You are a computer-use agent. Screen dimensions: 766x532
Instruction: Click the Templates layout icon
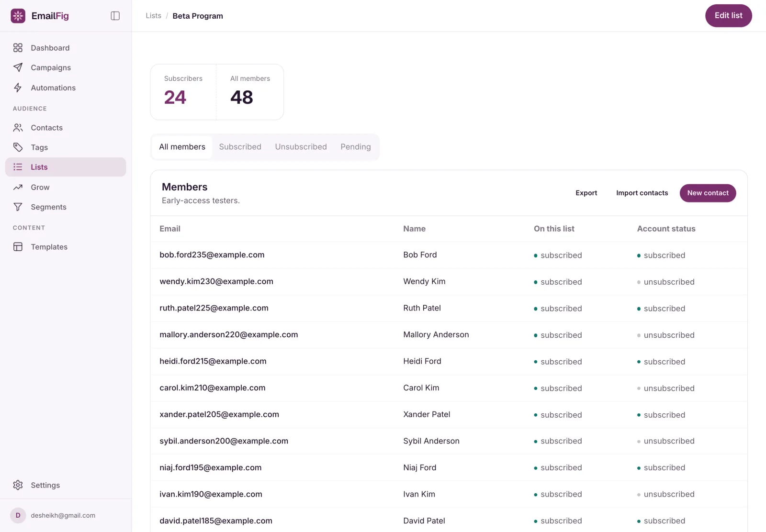point(18,247)
